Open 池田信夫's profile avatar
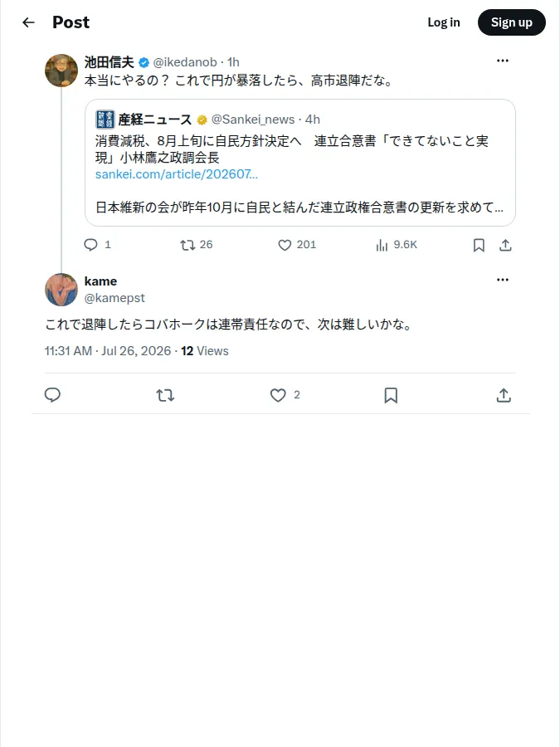The height and width of the screenshot is (747, 560). 61,71
